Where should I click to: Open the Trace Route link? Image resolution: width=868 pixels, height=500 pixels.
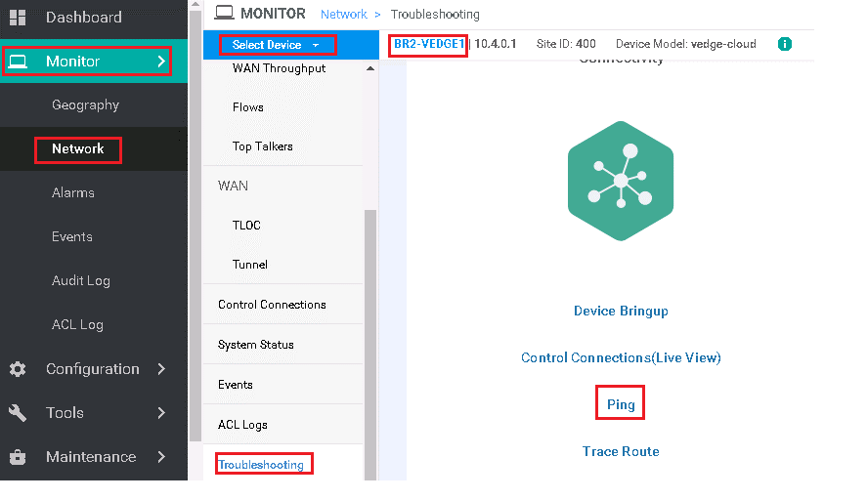point(621,451)
